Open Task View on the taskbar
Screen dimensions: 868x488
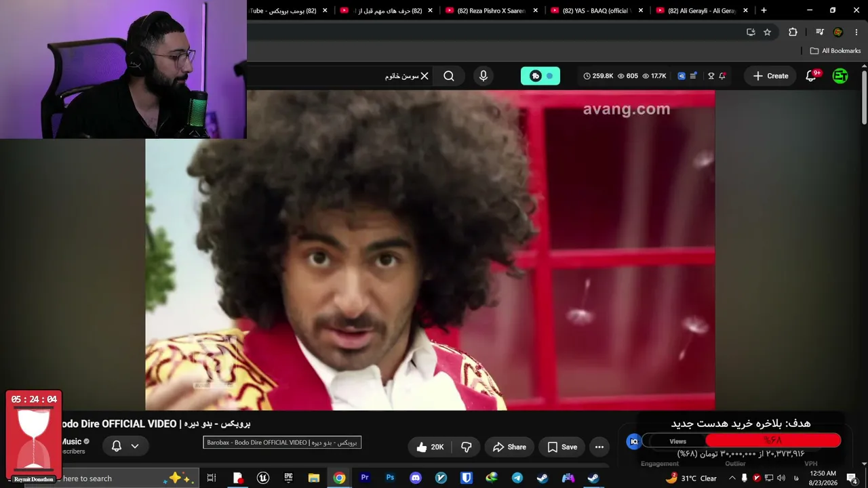point(212,478)
